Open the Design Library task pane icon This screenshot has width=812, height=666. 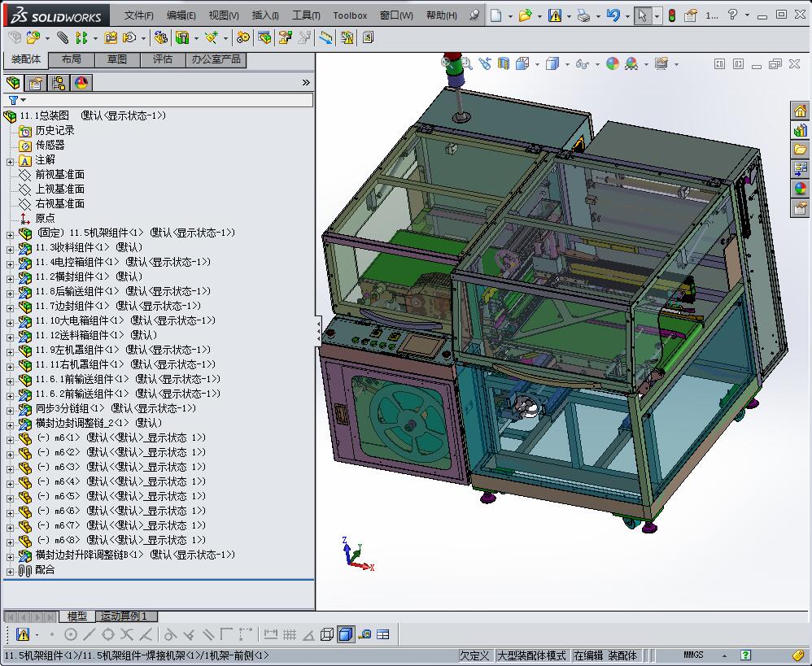point(800,130)
